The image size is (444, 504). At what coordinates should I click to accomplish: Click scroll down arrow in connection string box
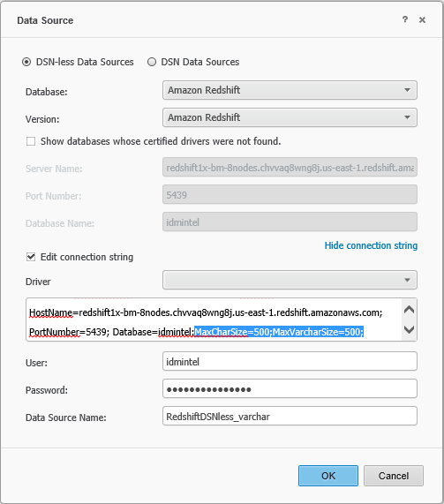[x=409, y=329]
